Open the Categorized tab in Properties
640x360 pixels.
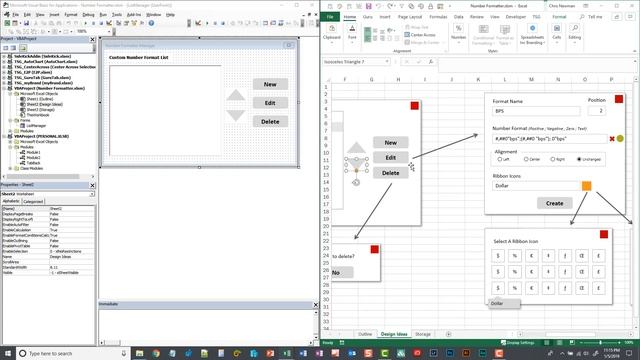[x=33, y=201]
